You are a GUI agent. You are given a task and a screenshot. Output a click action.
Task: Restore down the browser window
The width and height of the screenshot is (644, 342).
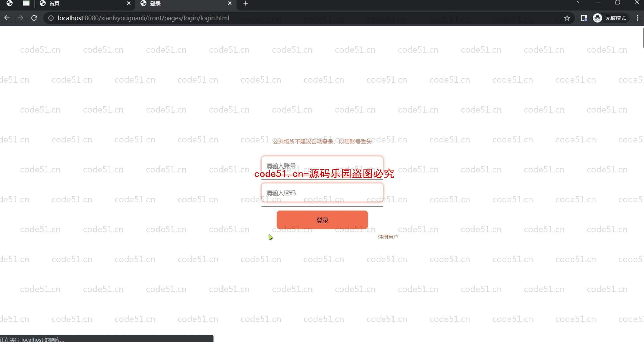click(617, 3)
